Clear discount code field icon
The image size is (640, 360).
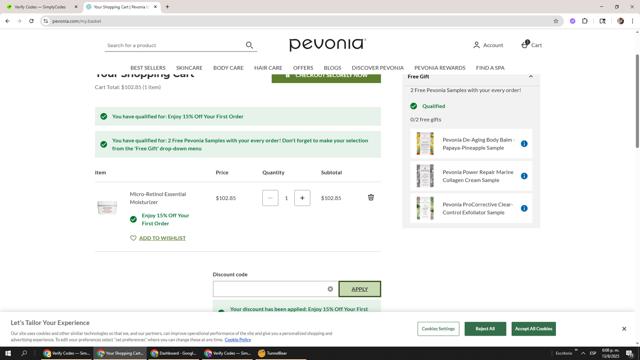pyautogui.click(x=330, y=289)
